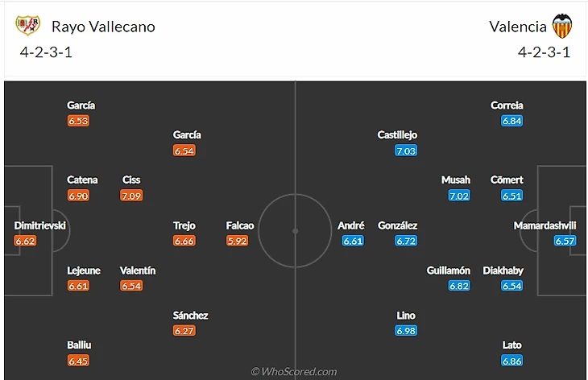The image size is (588, 380).
Task: Click Correia's 6.84 rating badge
Action: [512, 121]
